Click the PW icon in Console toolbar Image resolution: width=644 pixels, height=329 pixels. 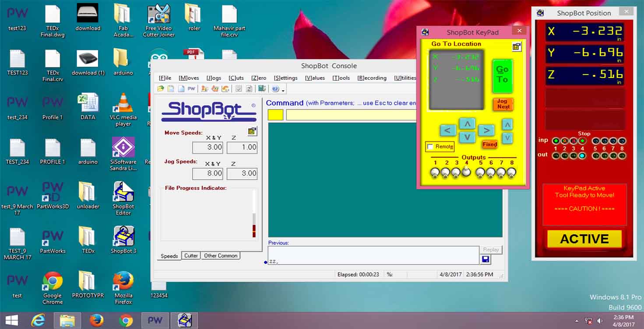tap(191, 88)
